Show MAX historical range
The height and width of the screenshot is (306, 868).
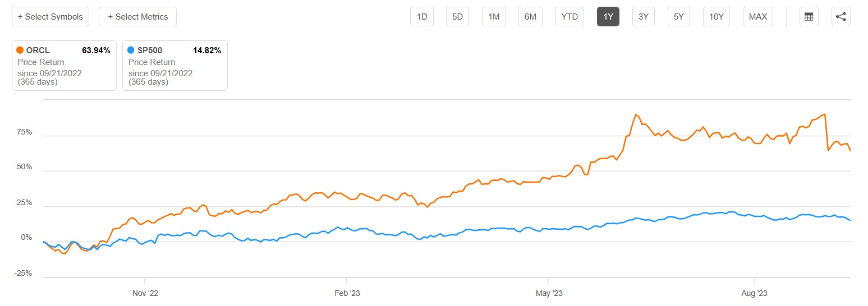pyautogui.click(x=758, y=17)
